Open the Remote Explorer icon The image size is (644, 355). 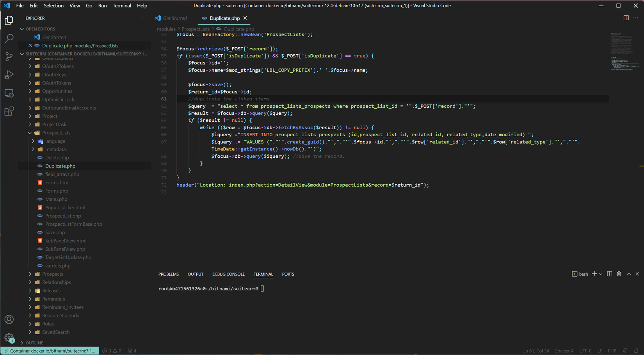click(x=9, y=93)
